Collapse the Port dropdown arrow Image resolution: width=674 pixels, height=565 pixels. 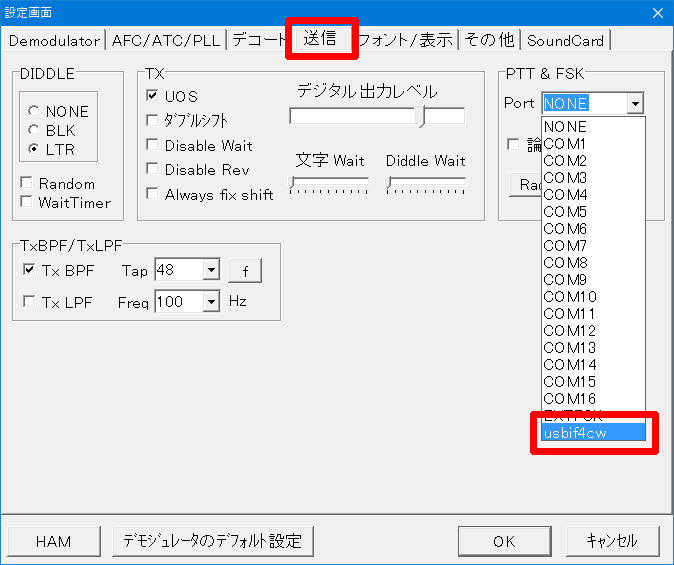[635, 103]
